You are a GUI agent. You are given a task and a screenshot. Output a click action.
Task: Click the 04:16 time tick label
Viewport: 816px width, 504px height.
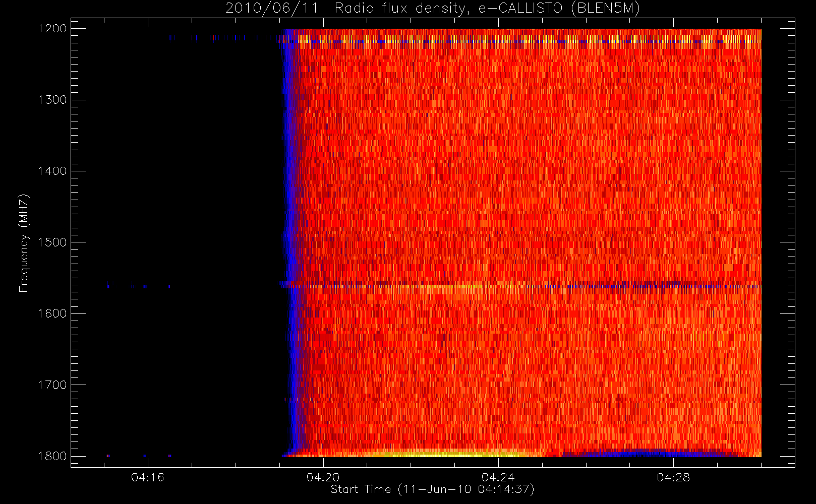click(148, 477)
